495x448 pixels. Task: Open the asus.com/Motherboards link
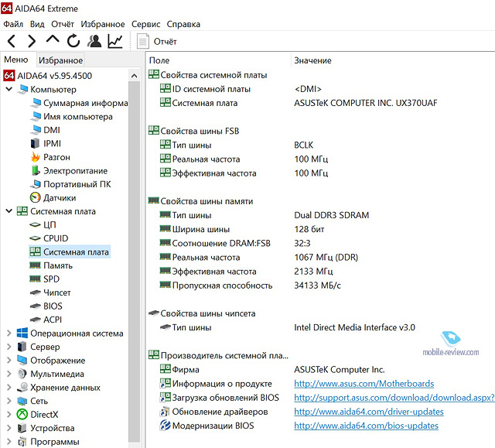pos(364,384)
